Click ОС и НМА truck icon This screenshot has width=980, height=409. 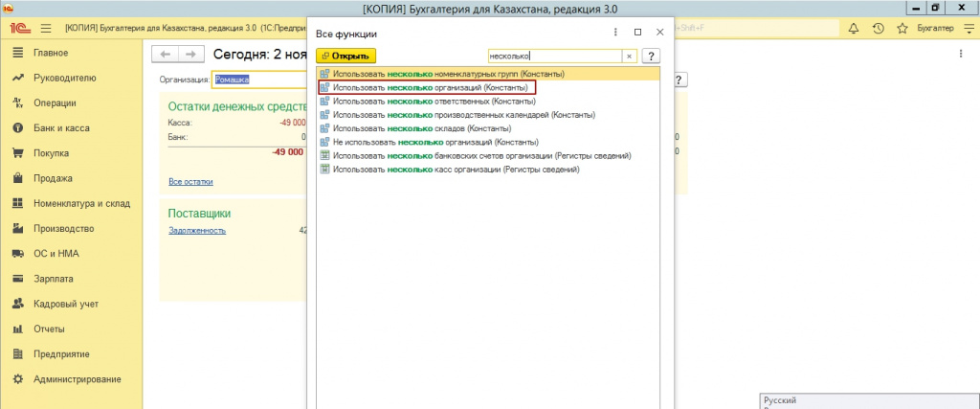[18, 254]
